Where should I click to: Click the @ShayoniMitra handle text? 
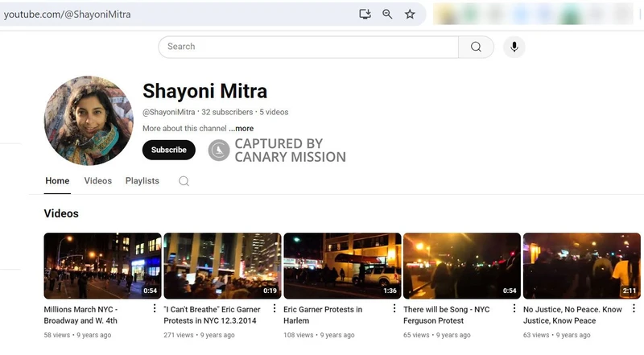click(x=169, y=112)
